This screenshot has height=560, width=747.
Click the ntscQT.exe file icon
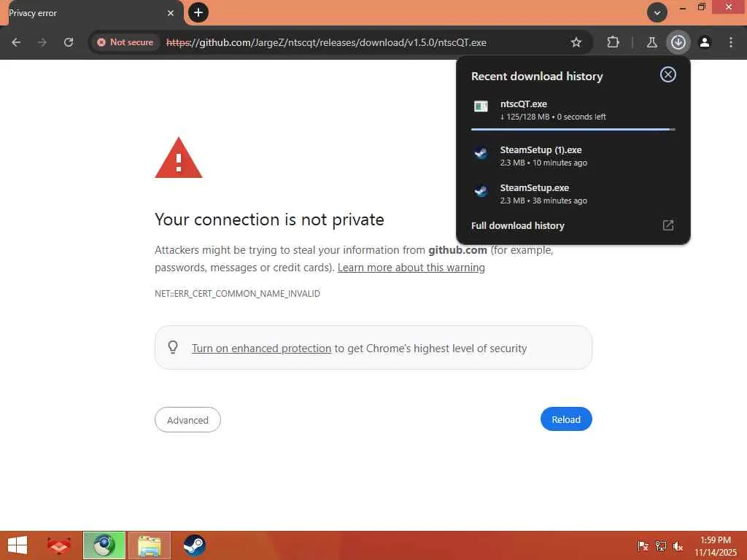pos(481,106)
